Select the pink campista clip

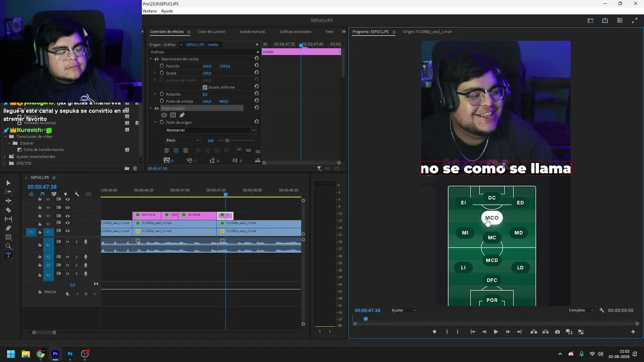(x=198, y=215)
